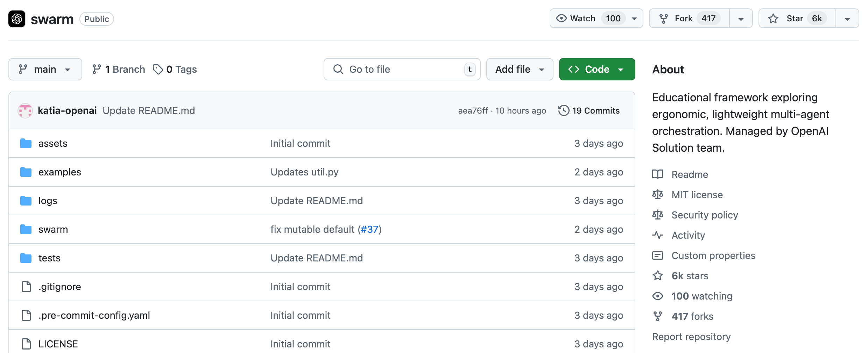This screenshot has height=353, width=868.
Task: Click the tag icon beside Tags
Action: (x=158, y=69)
